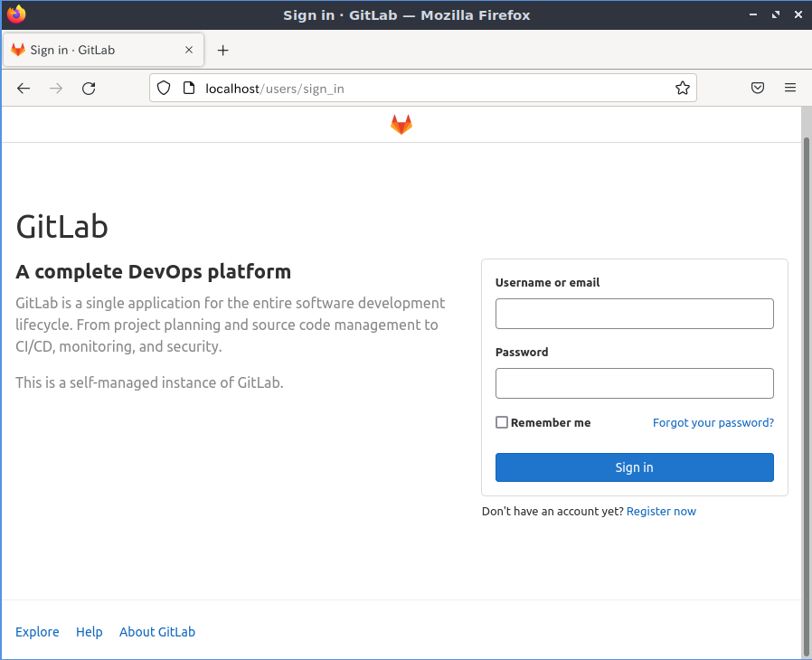812x660 pixels.
Task: Open the Forgot your password link
Action: [713, 423]
